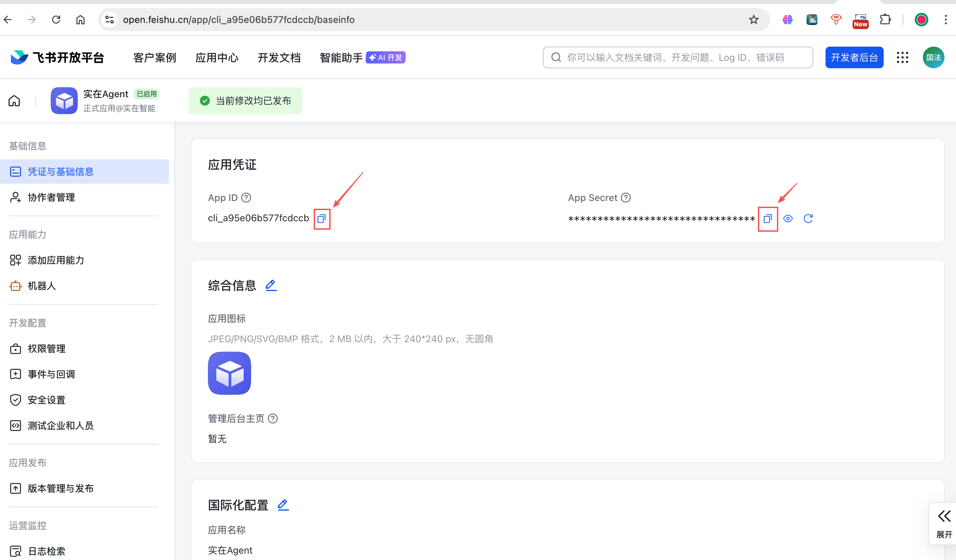Open 智能助手 in top navigation

pos(341,57)
